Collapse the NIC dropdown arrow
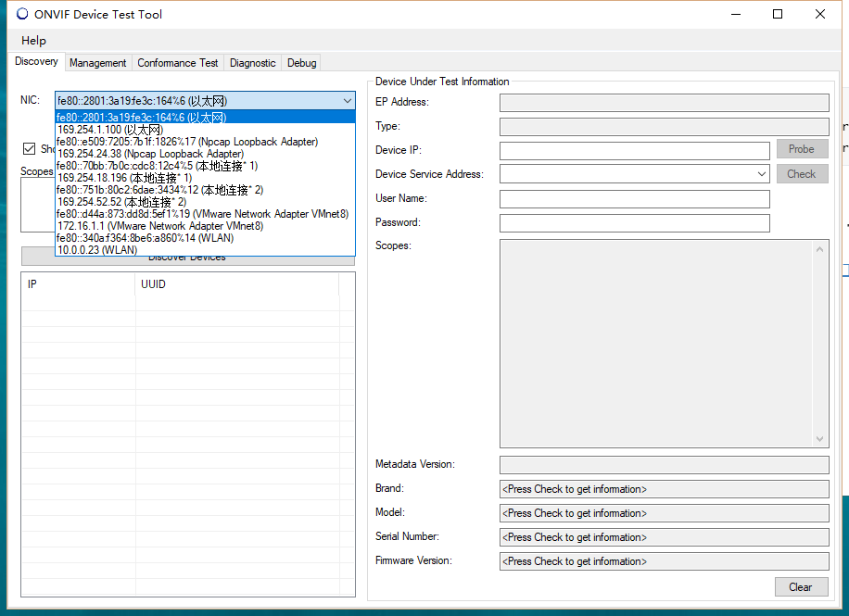Screen dimensions: 849x616 pos(347,101)
